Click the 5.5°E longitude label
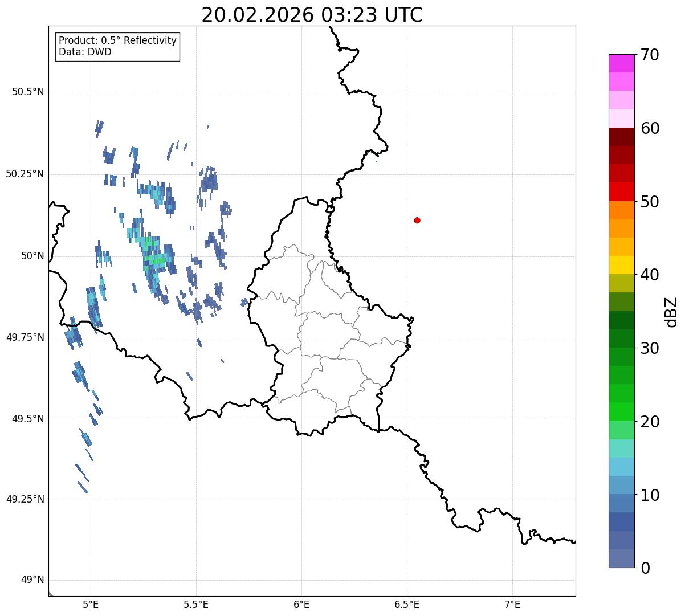Screen dimensions: 685x616 click(196, 604)
